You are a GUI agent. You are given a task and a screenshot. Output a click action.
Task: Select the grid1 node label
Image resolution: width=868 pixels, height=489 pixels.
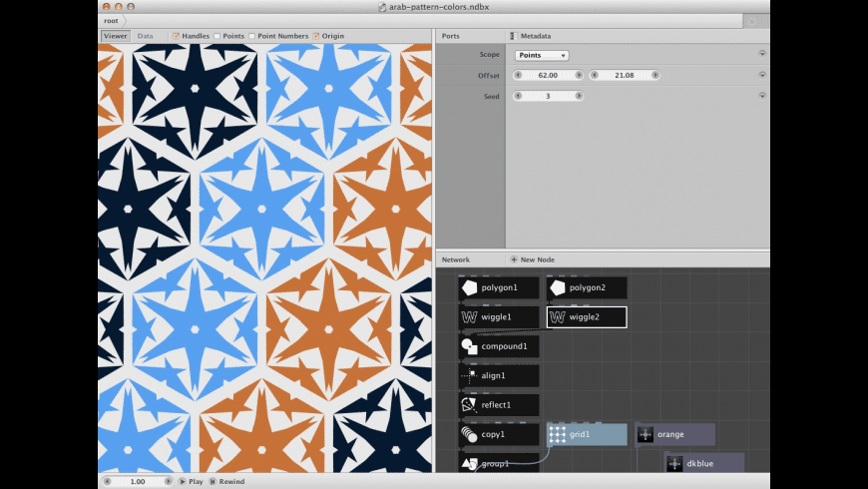click(580, 435)
